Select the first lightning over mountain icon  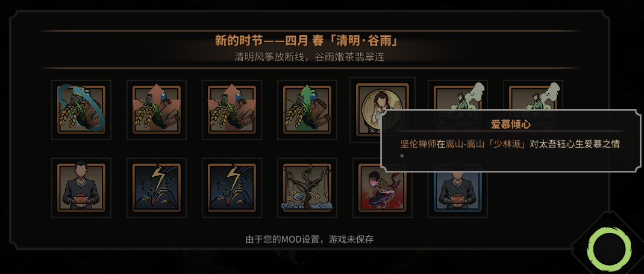coord(157,188)
